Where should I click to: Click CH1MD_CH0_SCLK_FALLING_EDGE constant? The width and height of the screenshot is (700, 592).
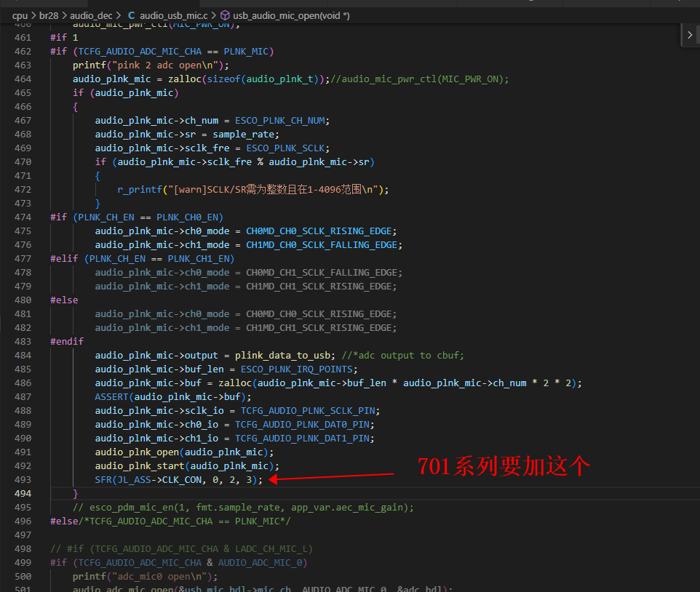(322, 245)
